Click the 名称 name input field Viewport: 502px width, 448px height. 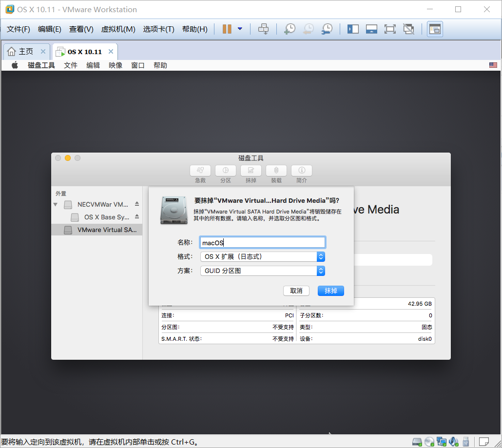click(262, 242)
